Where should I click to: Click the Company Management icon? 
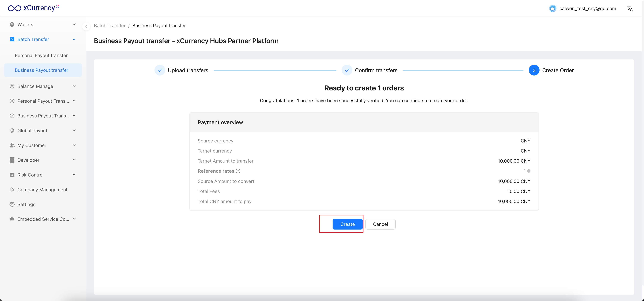click(12, 190)
